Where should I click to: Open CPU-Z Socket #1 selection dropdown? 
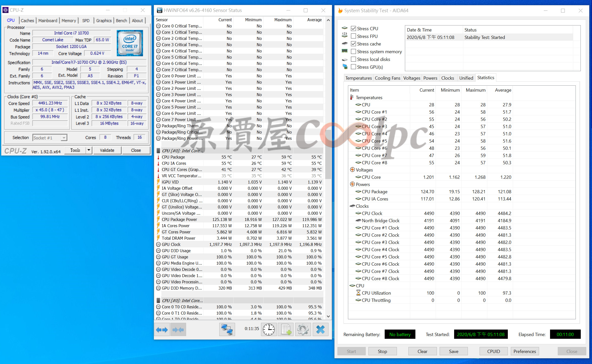click(50, 138)
